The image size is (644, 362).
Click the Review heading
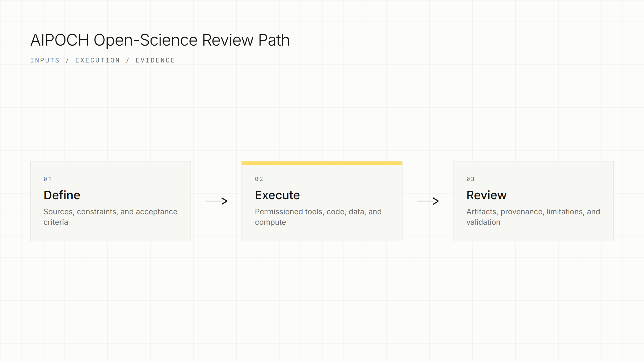pyautogui.click(x=486, y=195)
